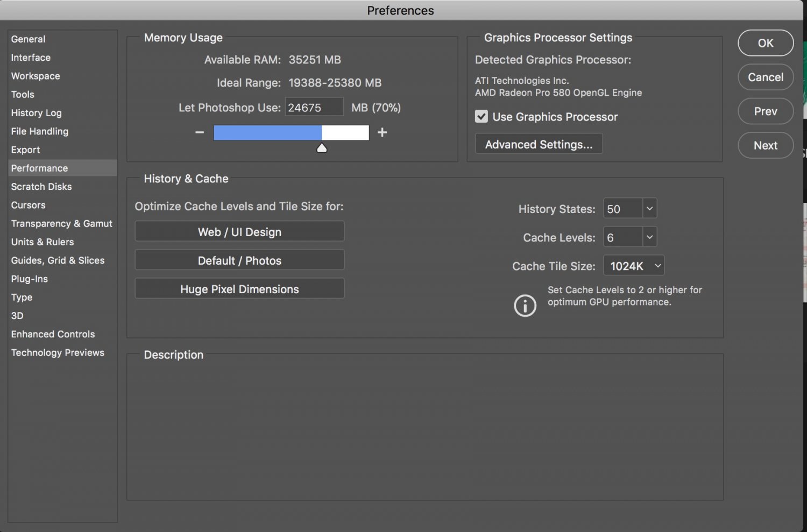Click the minus icon to decrease memory usage

pos(200,132)
